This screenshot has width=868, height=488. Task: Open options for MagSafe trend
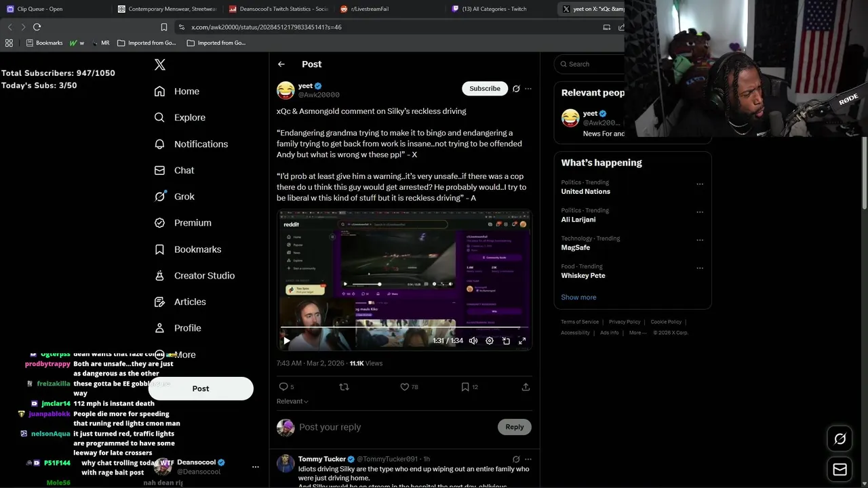coord(700,240)
